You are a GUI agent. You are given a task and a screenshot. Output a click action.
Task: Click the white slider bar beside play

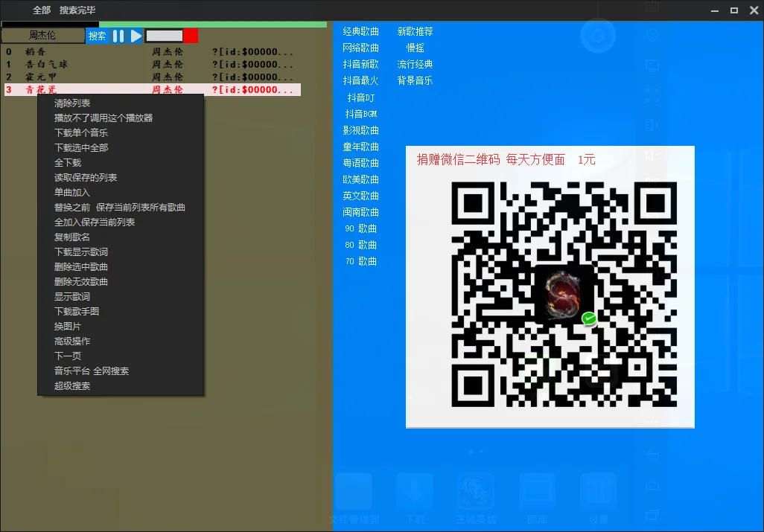coord(165,36)
